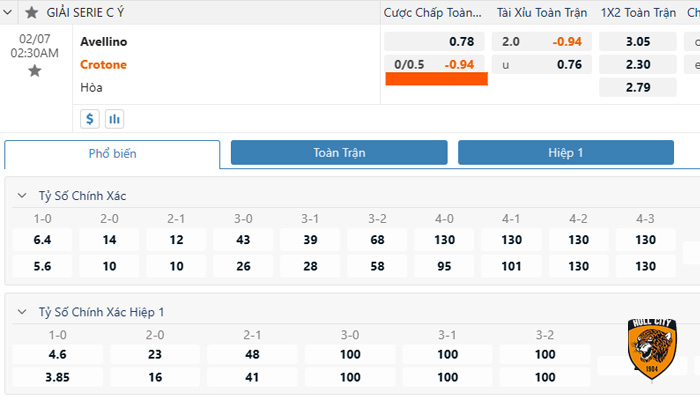The width and height of the screenshot is (700, 400).
Task: Collapse the Tỷ Số Chính Xác section
Action: [x=21, y=195]
